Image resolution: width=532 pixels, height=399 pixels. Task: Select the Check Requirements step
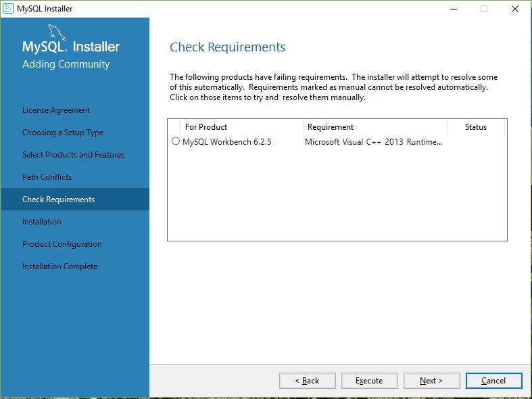click(58, 199)
